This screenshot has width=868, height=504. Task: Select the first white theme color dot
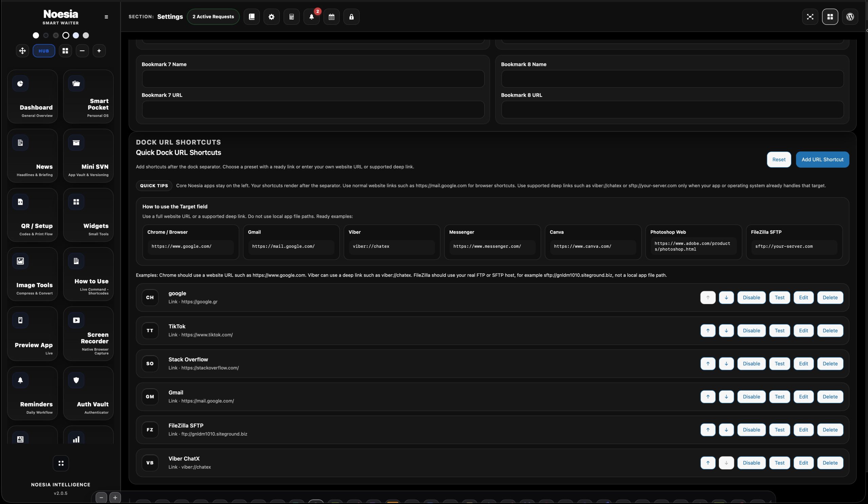point(36,35)
